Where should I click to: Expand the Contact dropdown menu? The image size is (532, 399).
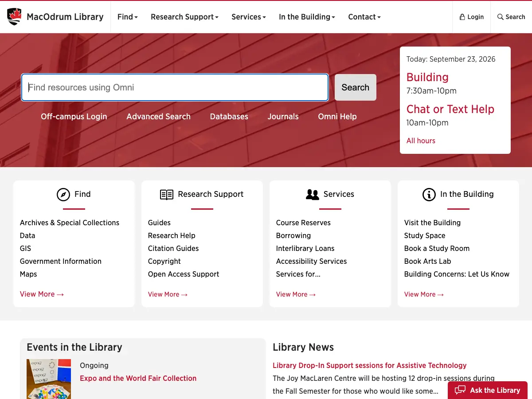(364, 17)
